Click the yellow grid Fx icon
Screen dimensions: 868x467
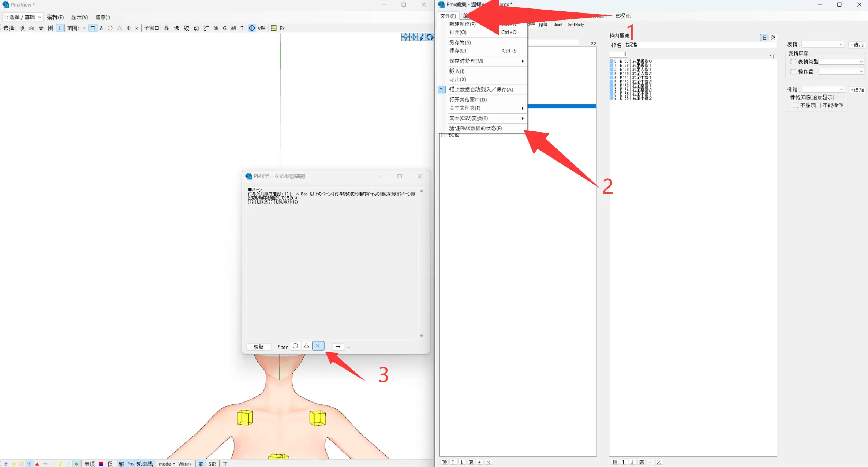click(274, 28)
